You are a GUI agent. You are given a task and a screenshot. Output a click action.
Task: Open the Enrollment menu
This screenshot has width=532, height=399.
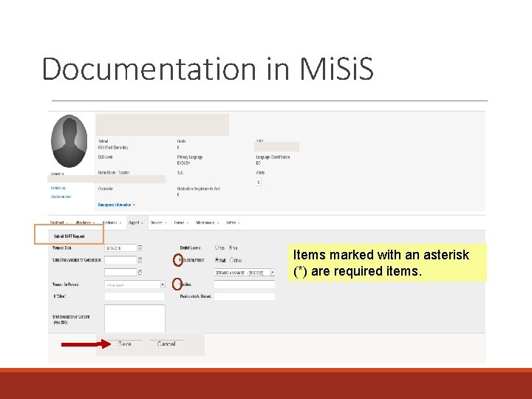click(58, 223)
